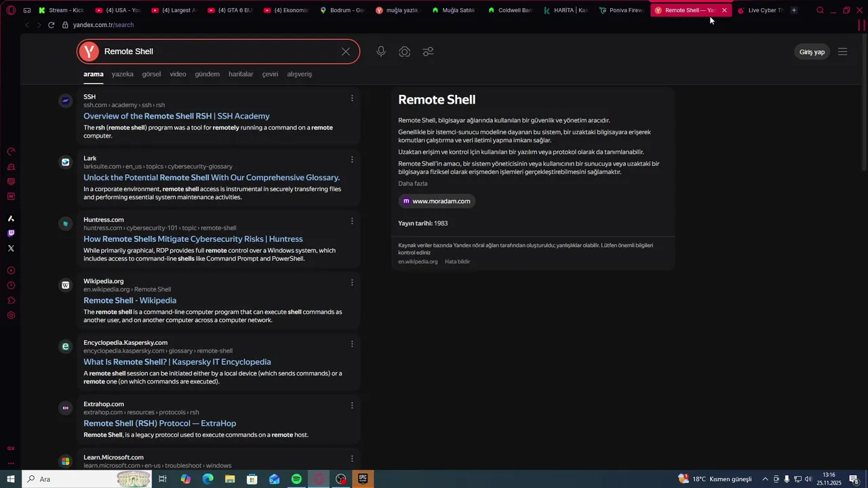This screenshot has width=868, height=488.
Task: Start voice search with microphone icon
Action: (381, 52)
